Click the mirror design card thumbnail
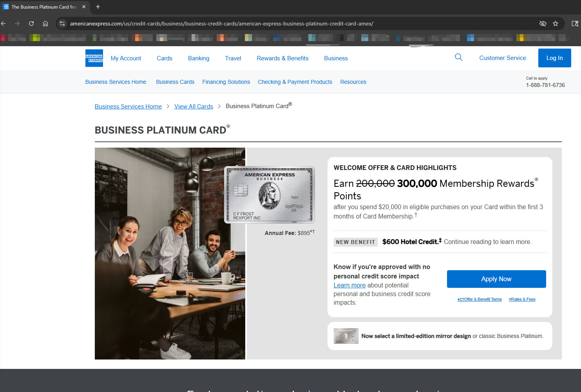 [346, 336]
